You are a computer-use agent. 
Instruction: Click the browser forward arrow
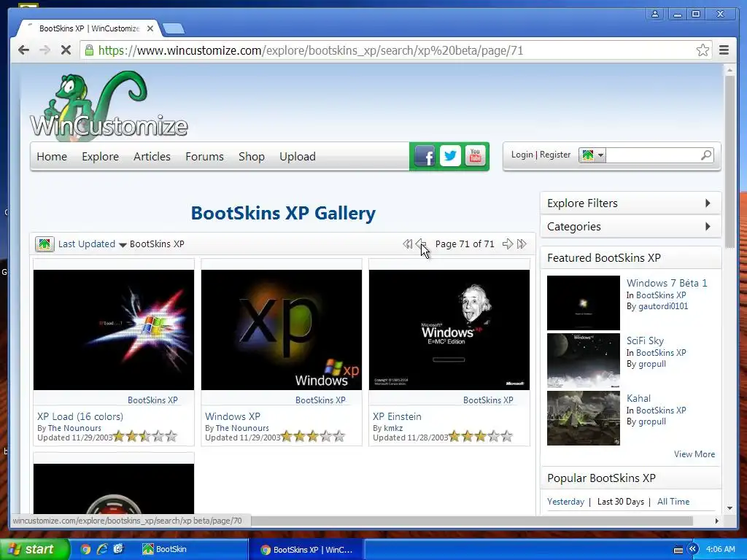point(44,50)
